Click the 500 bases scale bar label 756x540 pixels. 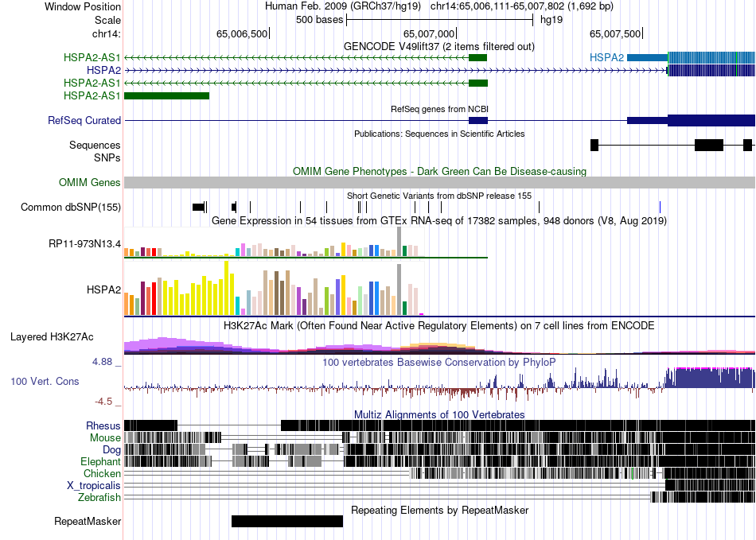pos(320,20)
